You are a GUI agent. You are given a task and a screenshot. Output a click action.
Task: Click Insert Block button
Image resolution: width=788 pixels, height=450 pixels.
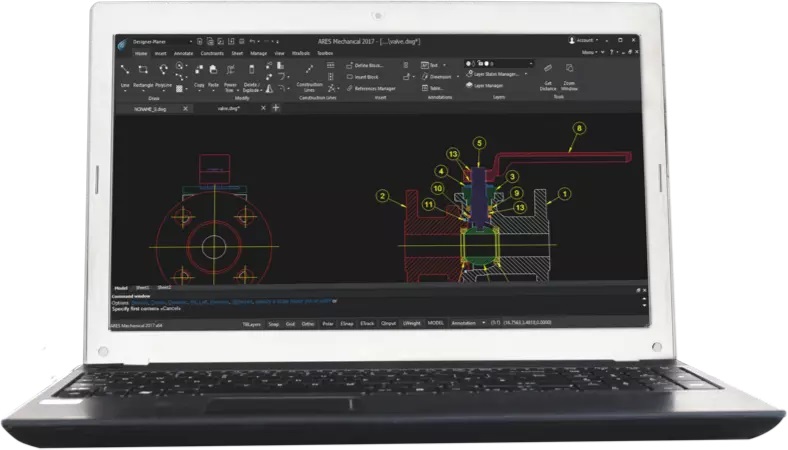[363, 77]
